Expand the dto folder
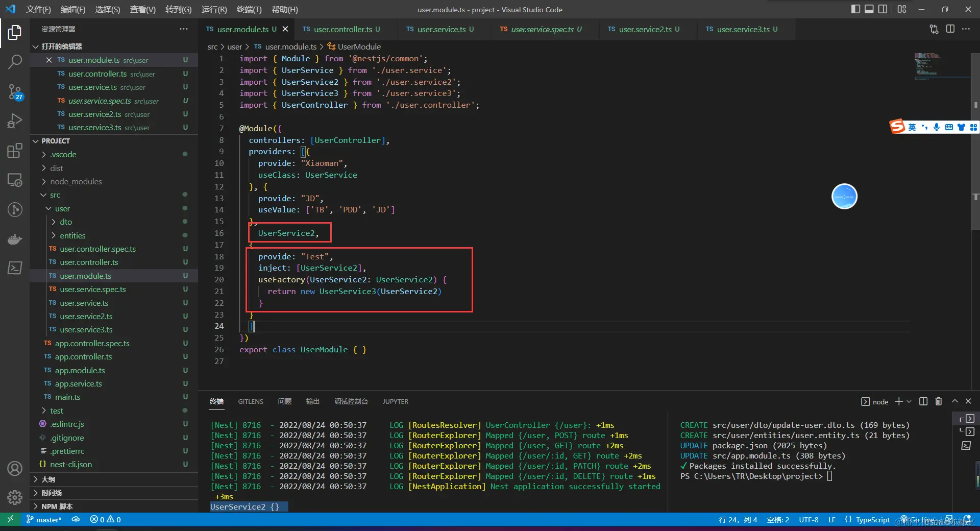Viewport: 980px width, 531px height. tap(66, 222)
